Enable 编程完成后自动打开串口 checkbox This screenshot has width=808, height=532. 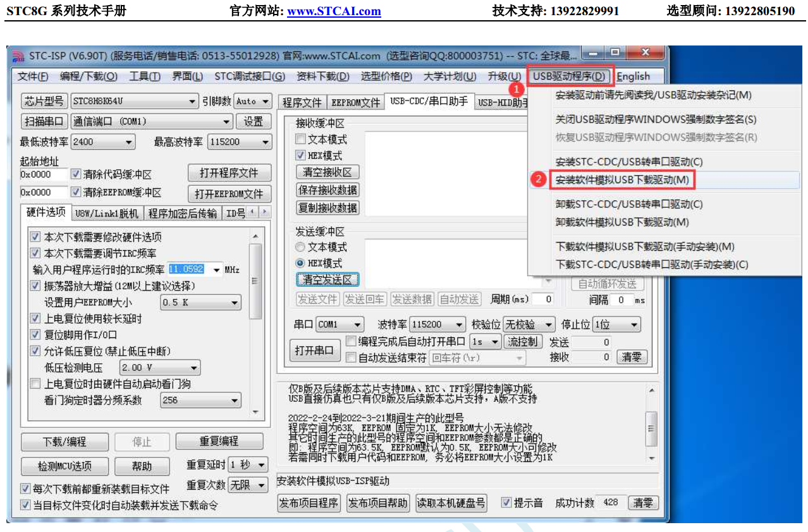click(x=352, y=342)
